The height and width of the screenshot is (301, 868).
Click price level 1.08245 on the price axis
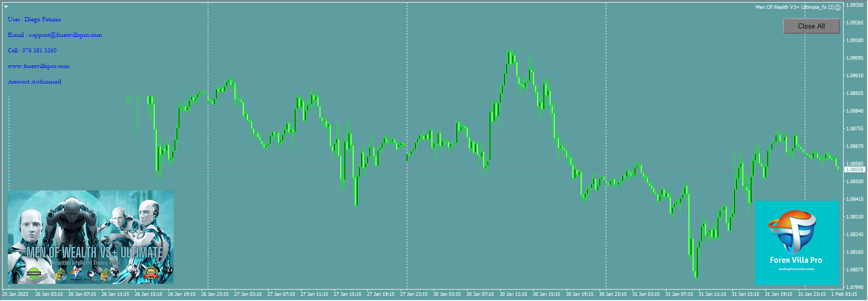coord(855,235)
